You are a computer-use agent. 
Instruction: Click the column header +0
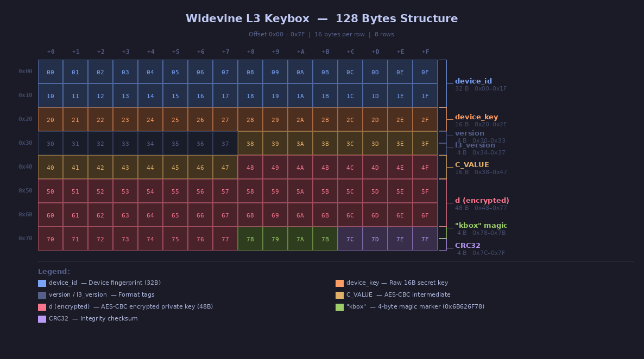[50, 52]
